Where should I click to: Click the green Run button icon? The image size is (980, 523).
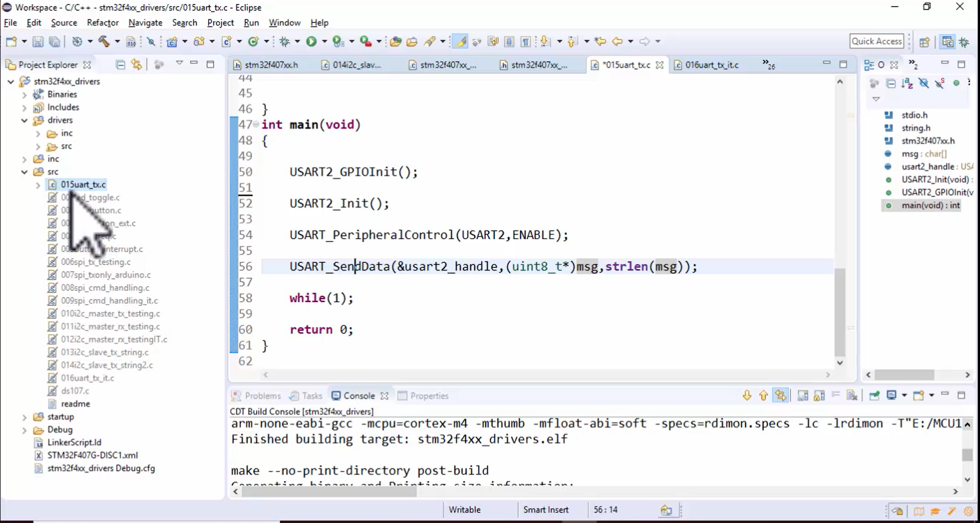[x=311, y=41]
